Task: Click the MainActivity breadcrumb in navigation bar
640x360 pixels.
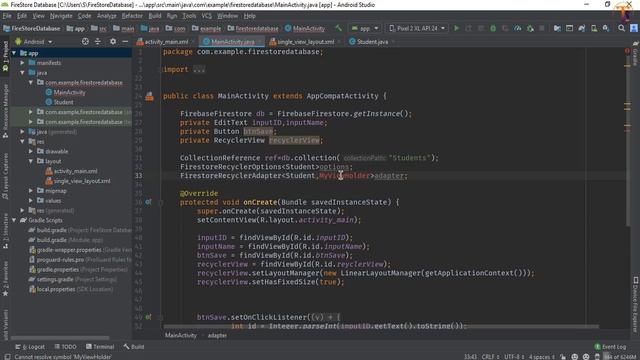Action: (x=305, y=29)
